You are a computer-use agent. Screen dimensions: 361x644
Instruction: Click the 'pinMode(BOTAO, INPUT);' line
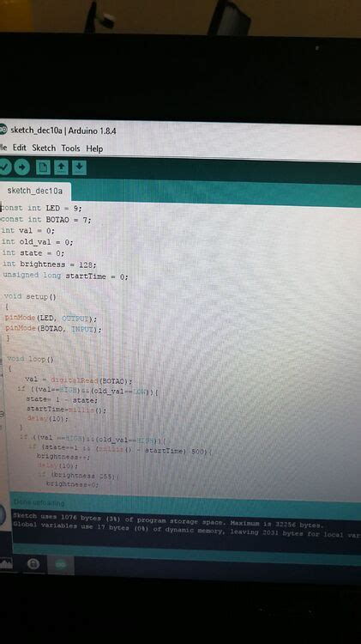click(x=53, y=329)
